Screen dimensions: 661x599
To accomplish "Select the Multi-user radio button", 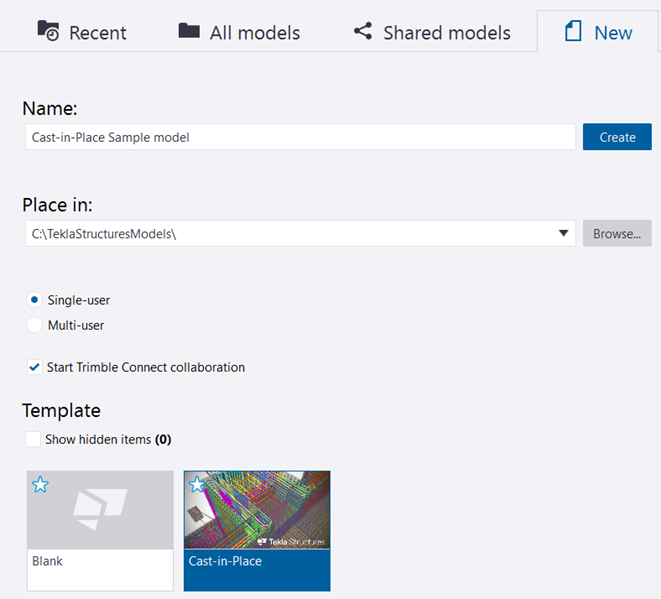I will (34, 325).
